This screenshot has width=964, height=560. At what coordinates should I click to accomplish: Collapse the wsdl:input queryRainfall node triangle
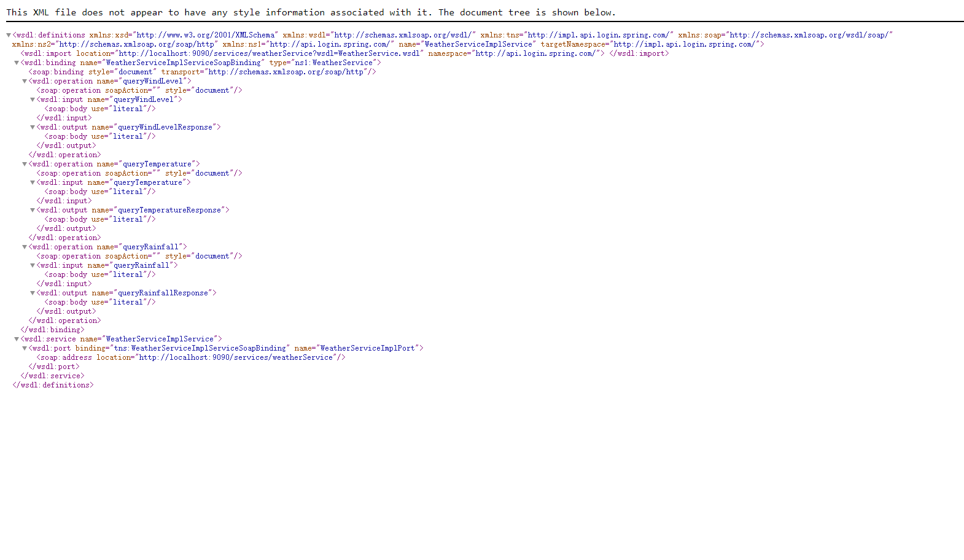[33, 265]
